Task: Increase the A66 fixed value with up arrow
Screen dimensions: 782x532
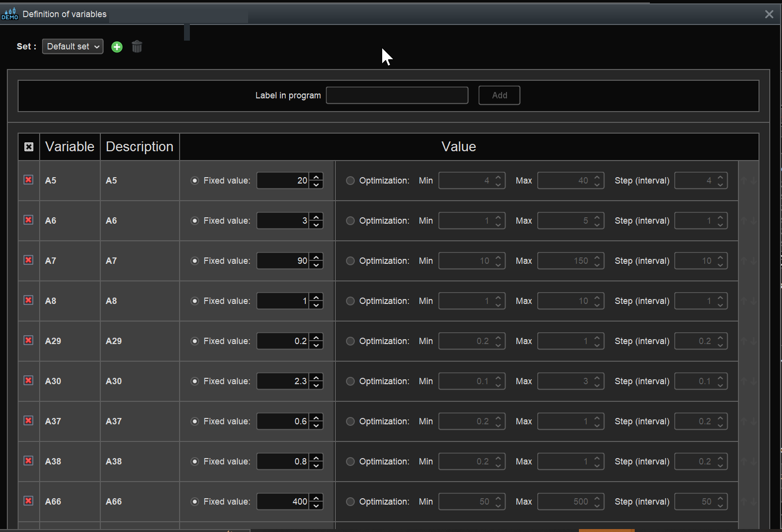Action: 317,498
